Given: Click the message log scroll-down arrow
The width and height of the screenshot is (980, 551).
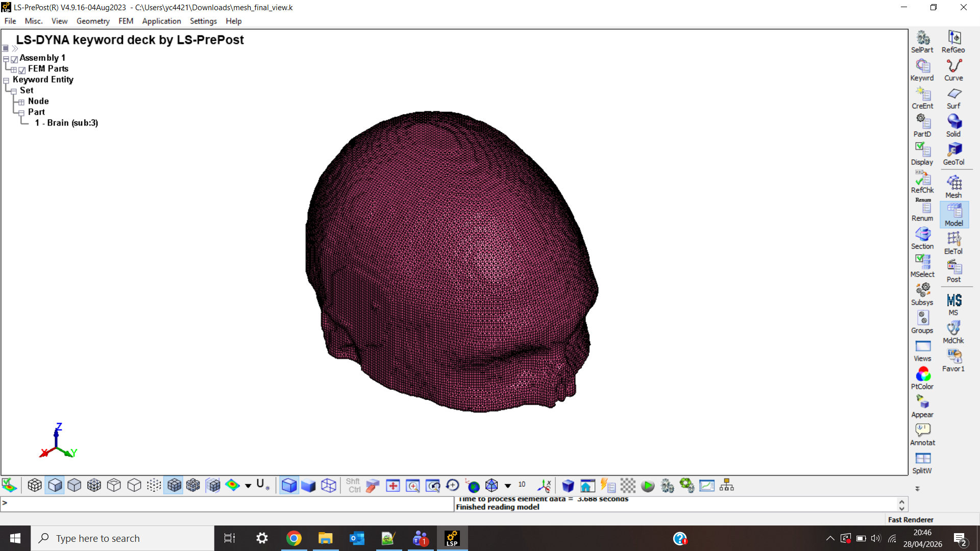Looking at the screenshot, I should point(902,508).
